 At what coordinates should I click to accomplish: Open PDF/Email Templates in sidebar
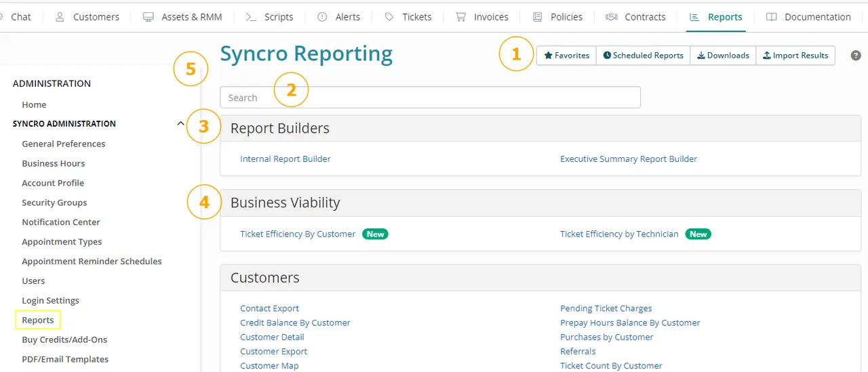(x=65, y=359)
